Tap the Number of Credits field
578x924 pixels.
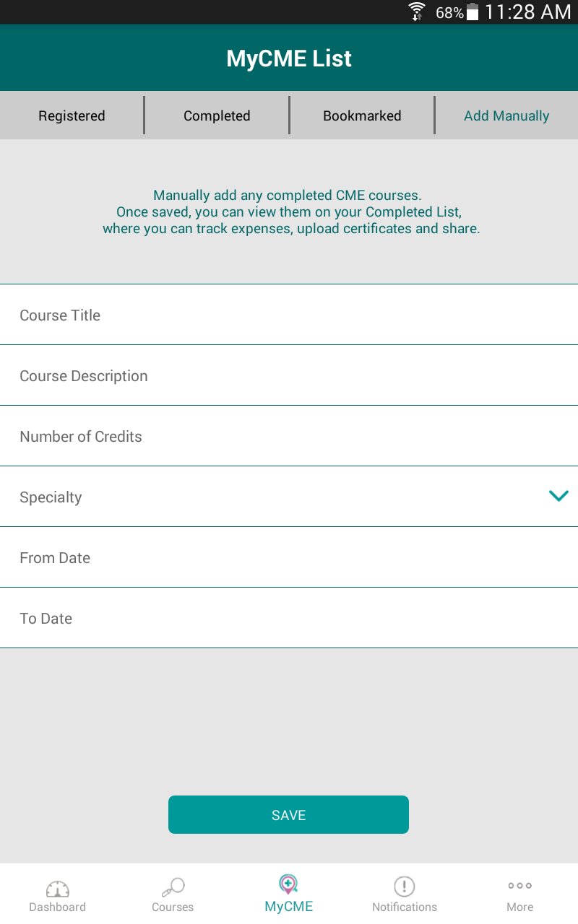point(289,436)
